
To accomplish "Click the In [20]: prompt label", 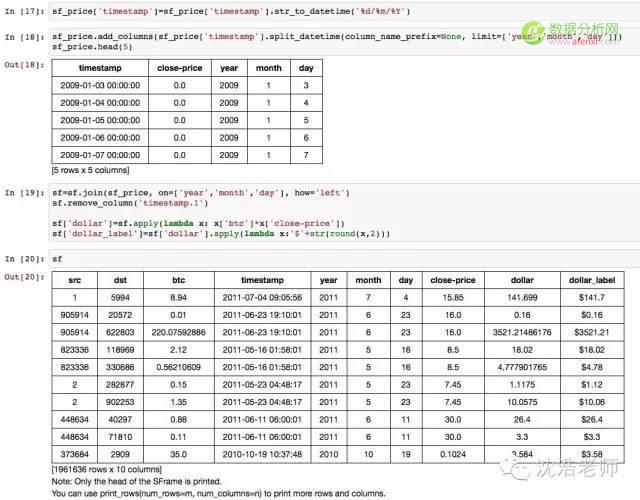I will click(x=24, y=259).
